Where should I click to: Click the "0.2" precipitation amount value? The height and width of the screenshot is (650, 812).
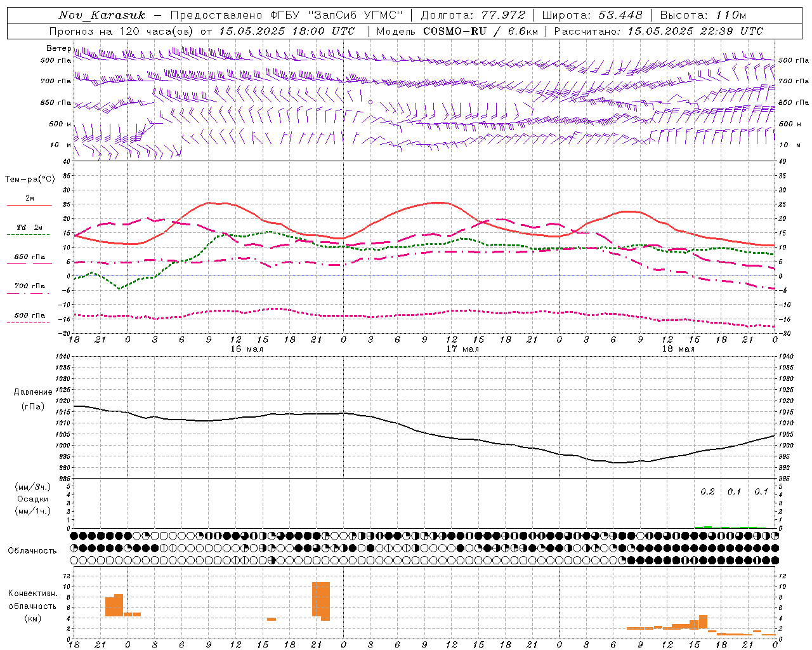point(707,492)
